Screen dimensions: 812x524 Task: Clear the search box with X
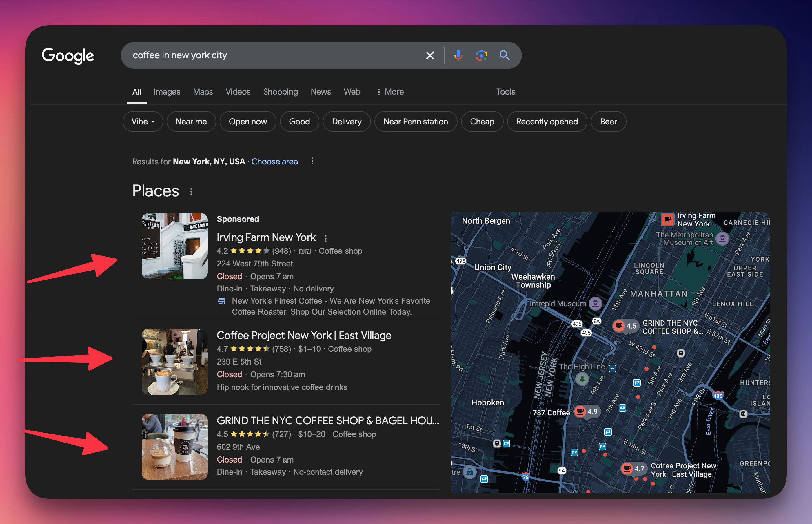pos(430,55)
